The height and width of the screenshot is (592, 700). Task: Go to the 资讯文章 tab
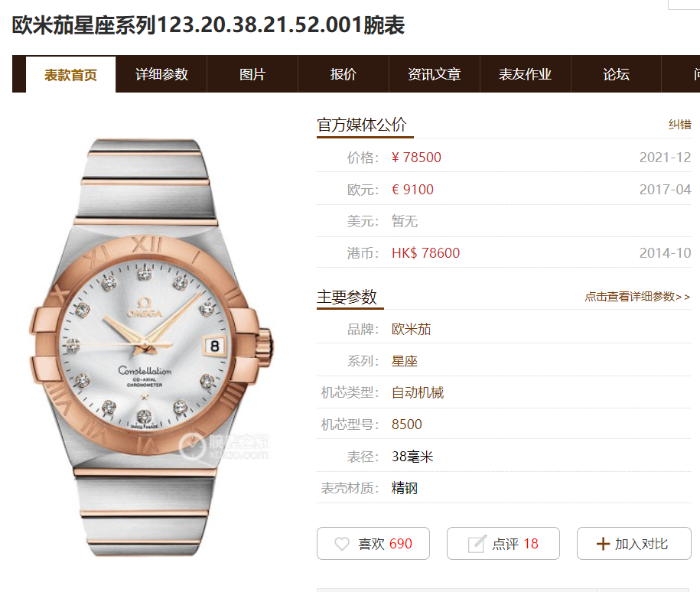435,74
